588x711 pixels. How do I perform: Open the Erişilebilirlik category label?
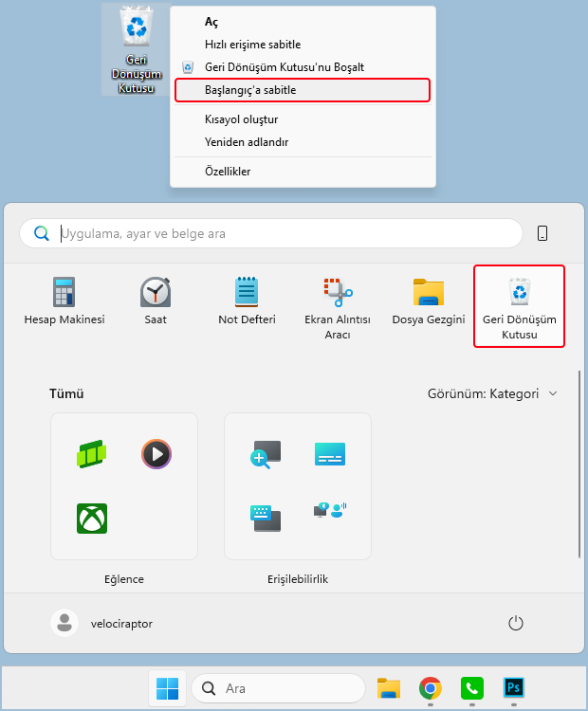[298, 579]
